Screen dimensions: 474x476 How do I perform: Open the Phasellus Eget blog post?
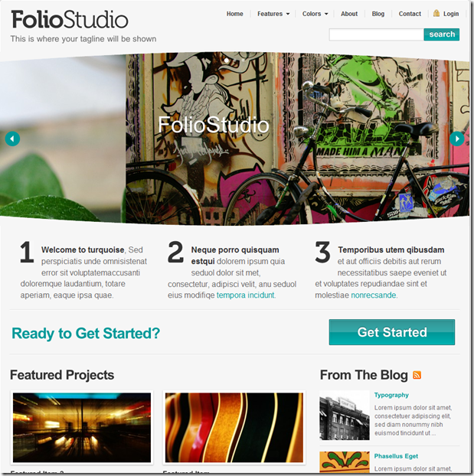tap(396, 456)
